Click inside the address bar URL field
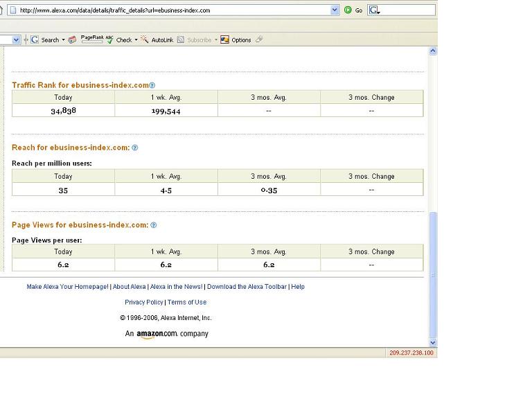This screenshot has width=532, height=399. 173,10
